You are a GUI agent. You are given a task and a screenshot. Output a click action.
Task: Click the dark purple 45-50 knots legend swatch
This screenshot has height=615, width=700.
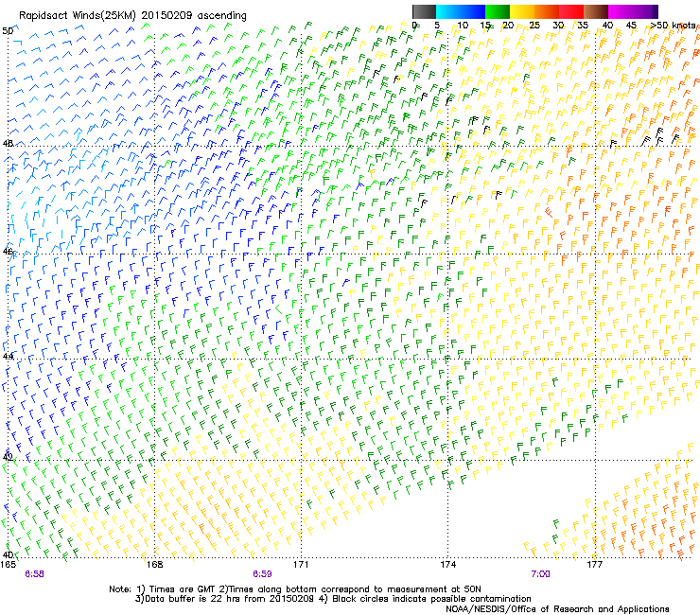point(645,11)
